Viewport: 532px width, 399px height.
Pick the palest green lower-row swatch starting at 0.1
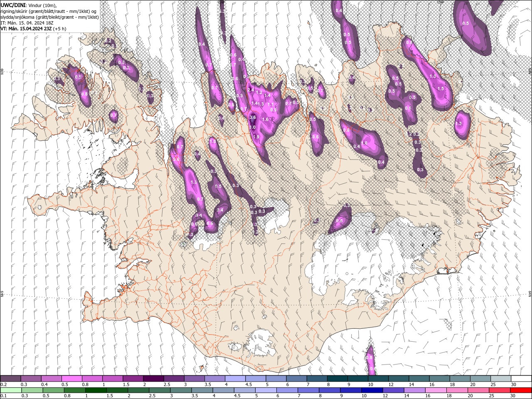pyautogui.click(x=11, y=390)
